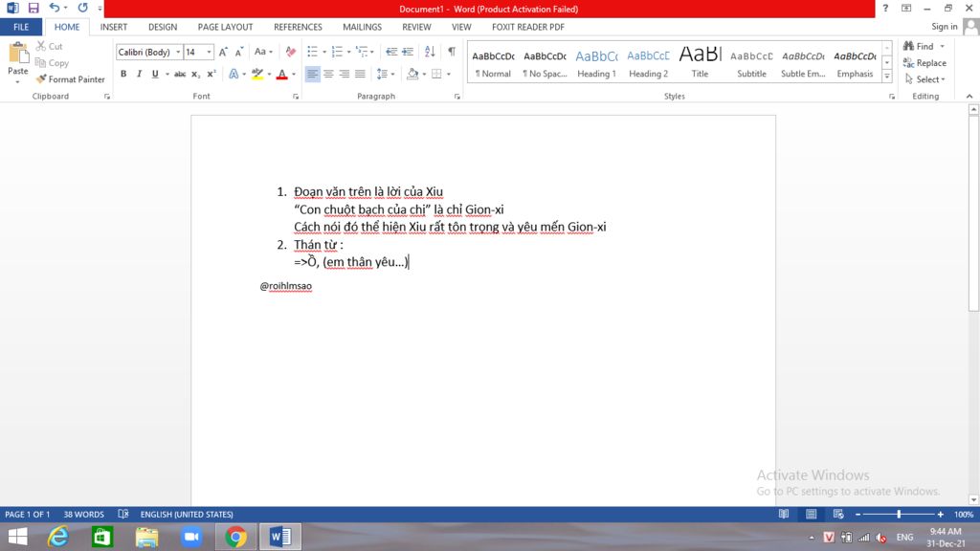Switch to Web Layout view
Image resolution: width=980 pixels, height=551 pixels.
(x=838, y=514)
